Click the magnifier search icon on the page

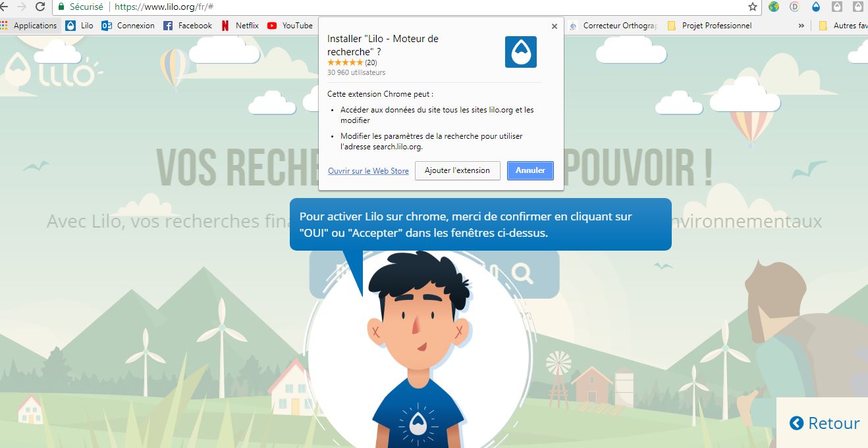click(x=522, y=274)
